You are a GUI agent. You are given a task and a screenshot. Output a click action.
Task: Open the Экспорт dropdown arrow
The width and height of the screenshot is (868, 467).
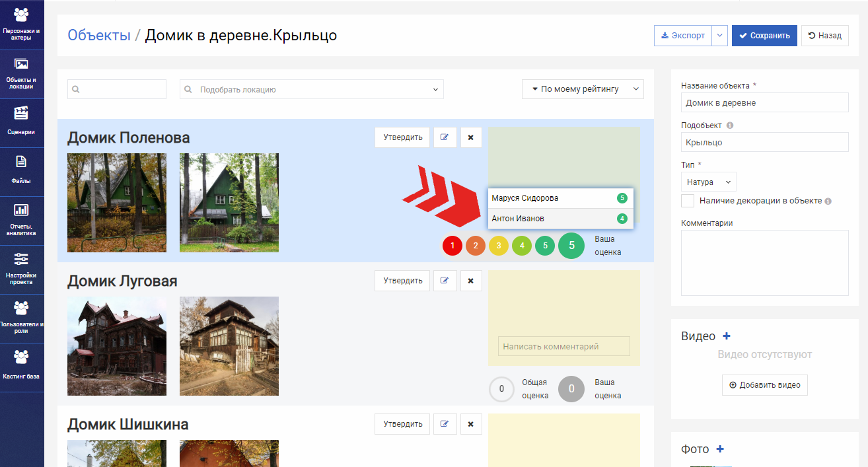pos(720,36)
